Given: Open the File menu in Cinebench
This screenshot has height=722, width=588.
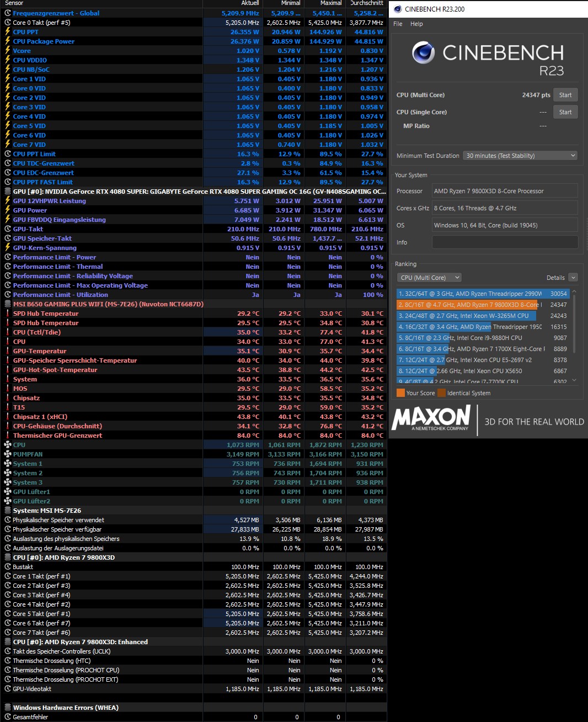Looking at the screenshot, I should tap(397, 24).
